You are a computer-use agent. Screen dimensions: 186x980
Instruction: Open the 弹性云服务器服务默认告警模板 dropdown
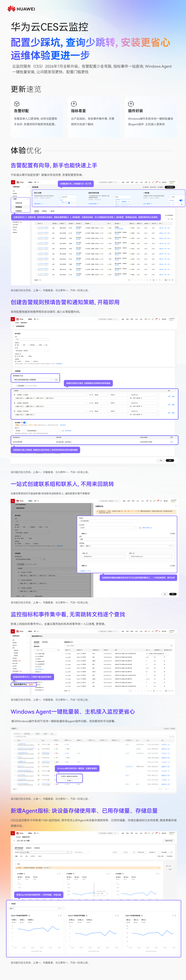coord(33,380)
